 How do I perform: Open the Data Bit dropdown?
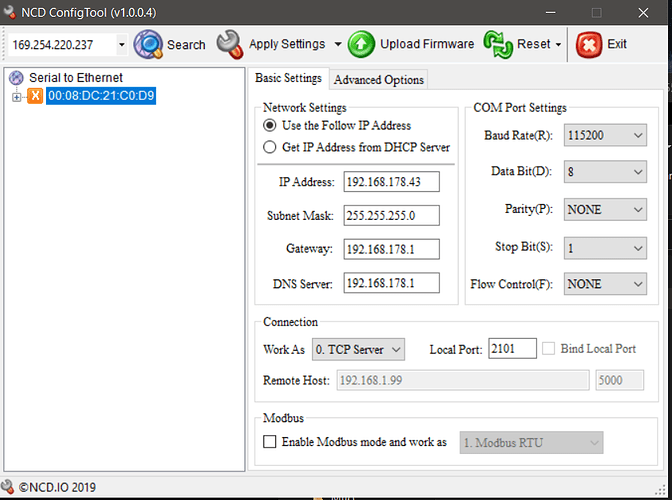coord(605,172)
